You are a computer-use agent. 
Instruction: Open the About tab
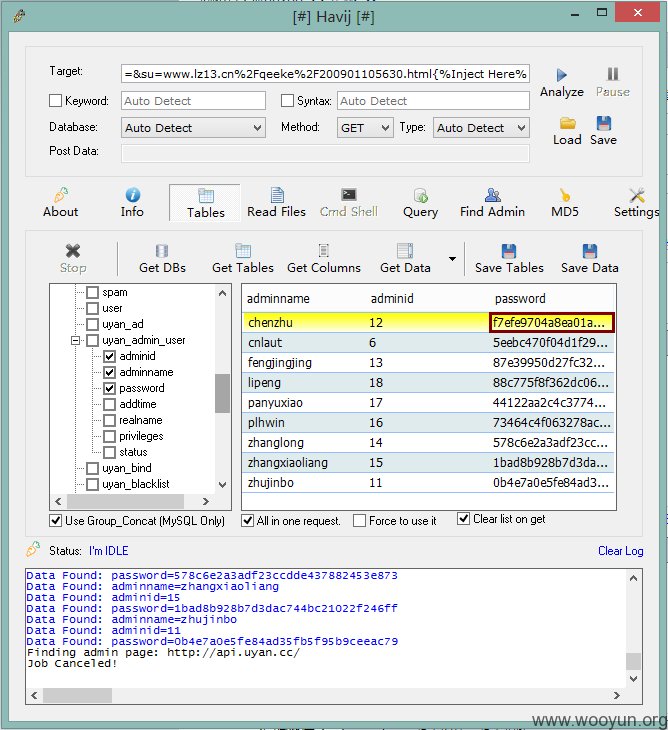tap(61, 203)
